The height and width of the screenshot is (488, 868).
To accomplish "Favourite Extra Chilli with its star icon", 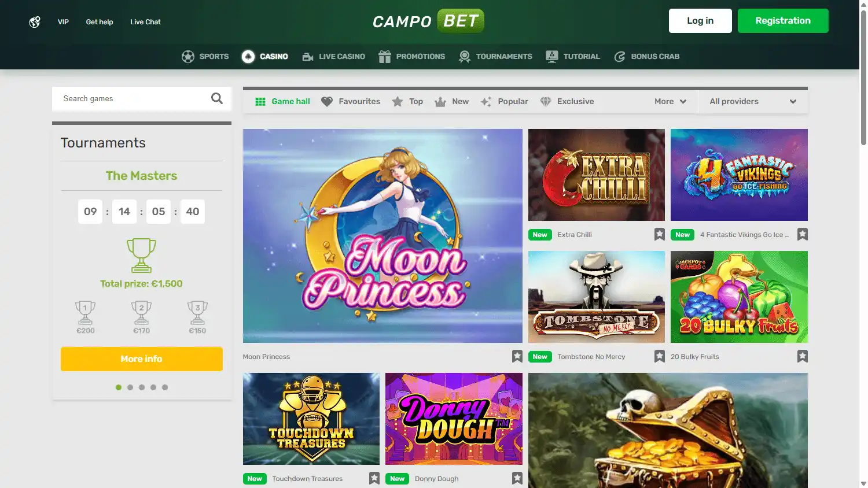I will (x=660, y=234).
